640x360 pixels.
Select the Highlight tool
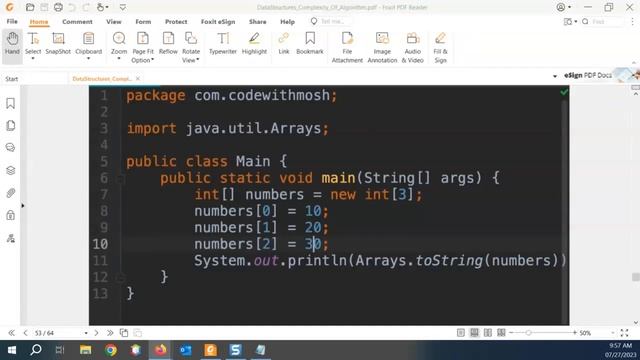point(254,43)
